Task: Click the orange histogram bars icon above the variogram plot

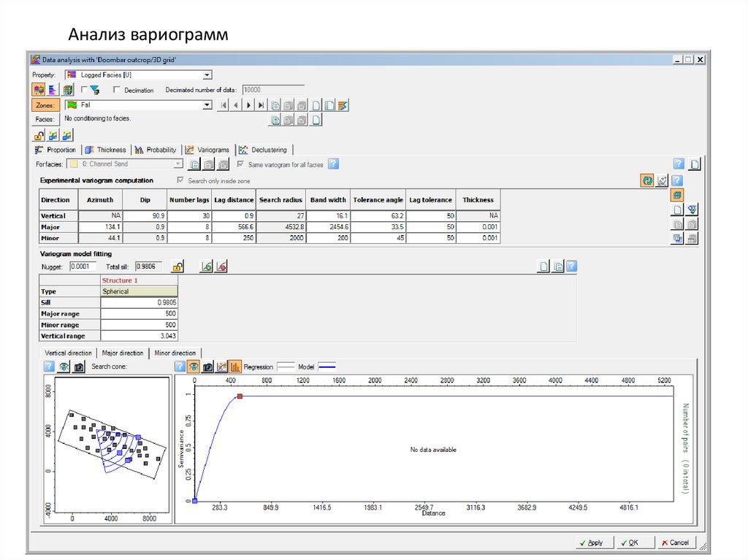Action: [235, 367]
